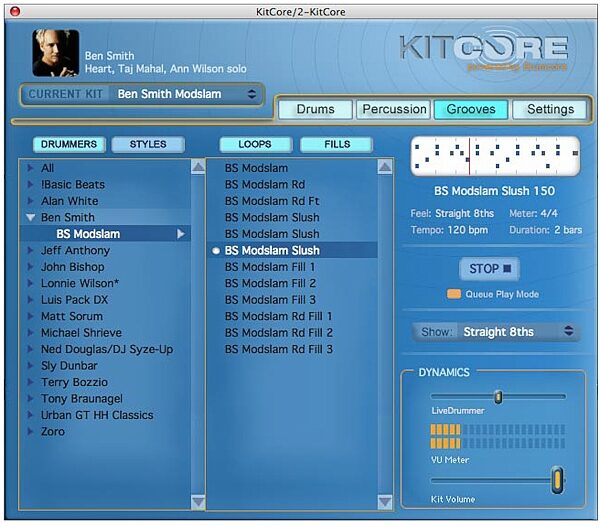Screen dimensions: 600x527
Task: Expand the John Bishop entry
Action: (30, 267)
